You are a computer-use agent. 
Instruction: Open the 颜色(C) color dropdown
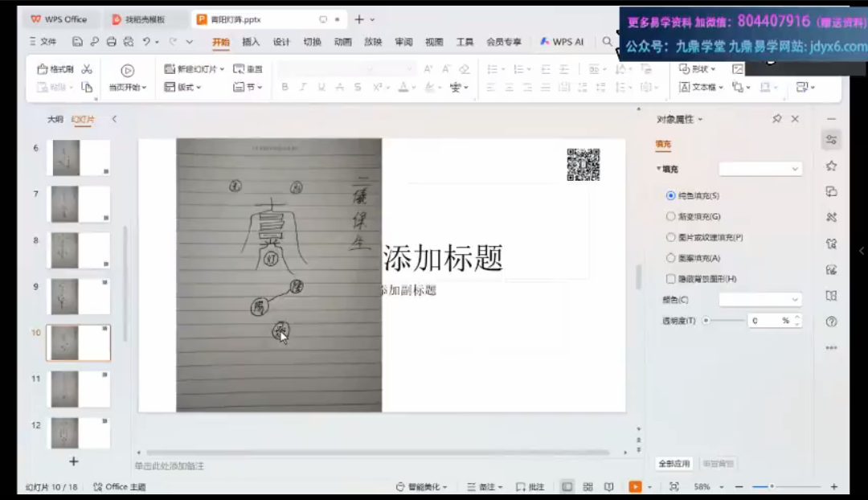click(x=759, y=300)
